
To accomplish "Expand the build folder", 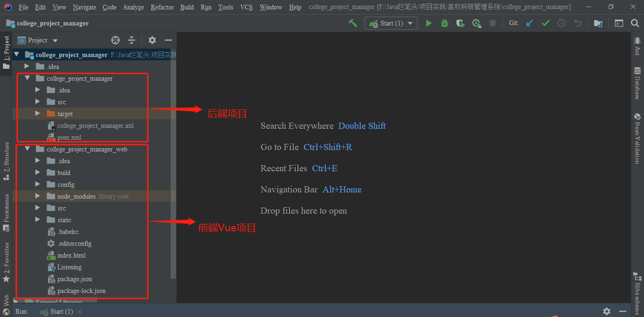I will coord(38,173).
